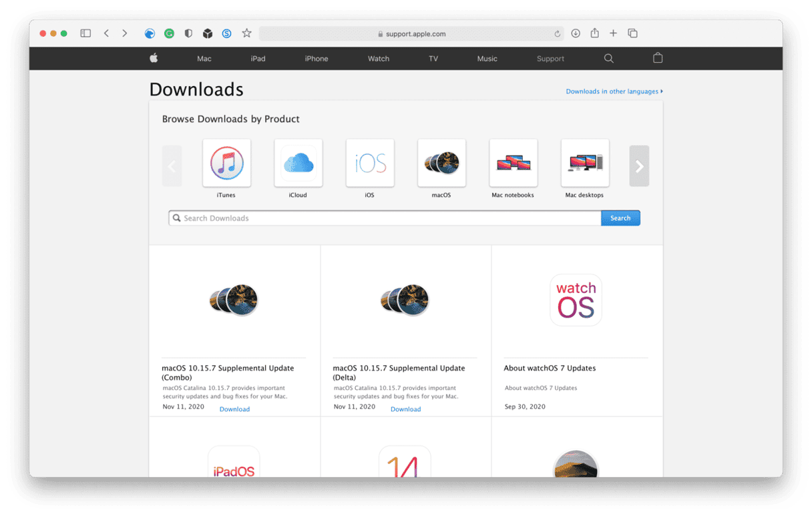Select the watchOS card description text
Screen dimensions: 812x516
541,388
